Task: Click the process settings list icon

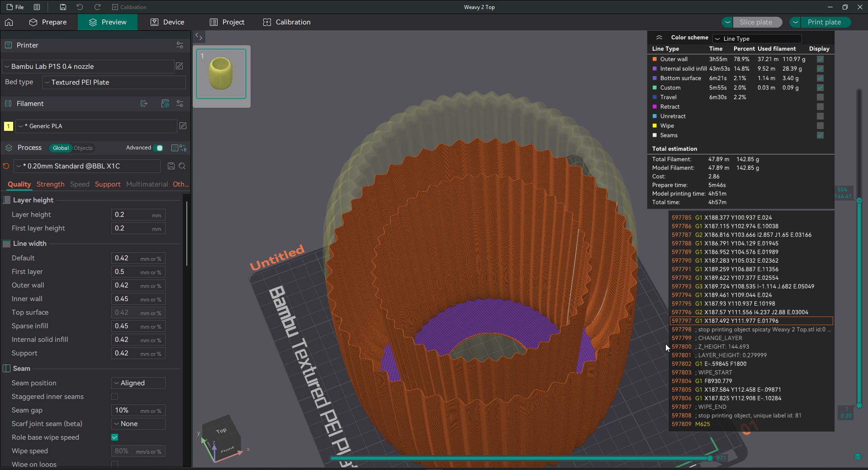Action: [175, 148]
